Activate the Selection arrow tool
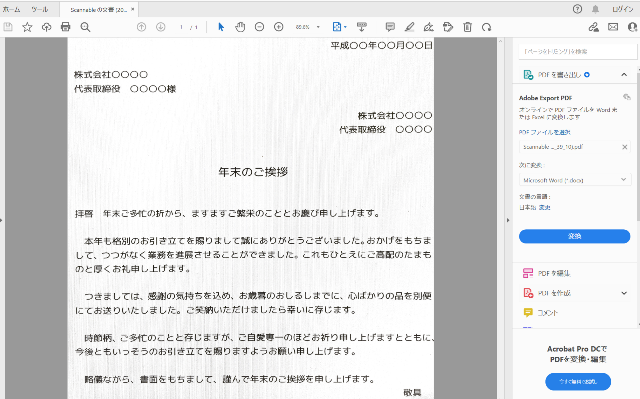The height and width of the screenshot is (399, 640). tap(221, 27)
